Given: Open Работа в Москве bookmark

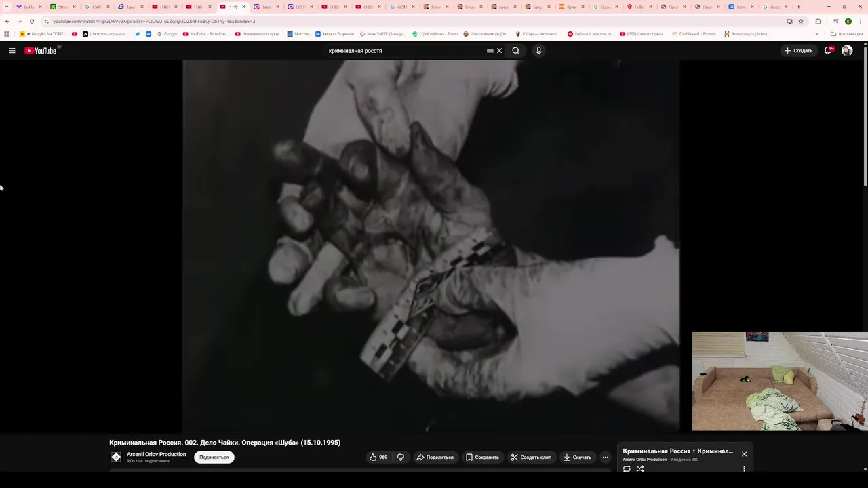Looking at the screenshot, I should pyautogui.click(x=591, y=34).
